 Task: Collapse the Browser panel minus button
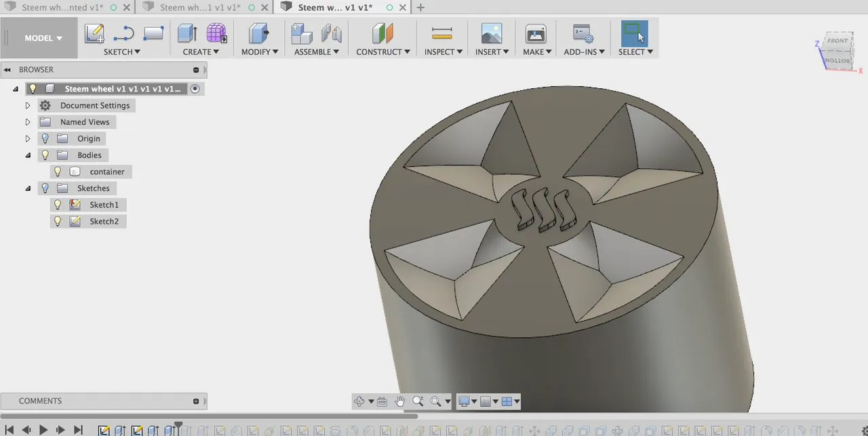(196, 70)
